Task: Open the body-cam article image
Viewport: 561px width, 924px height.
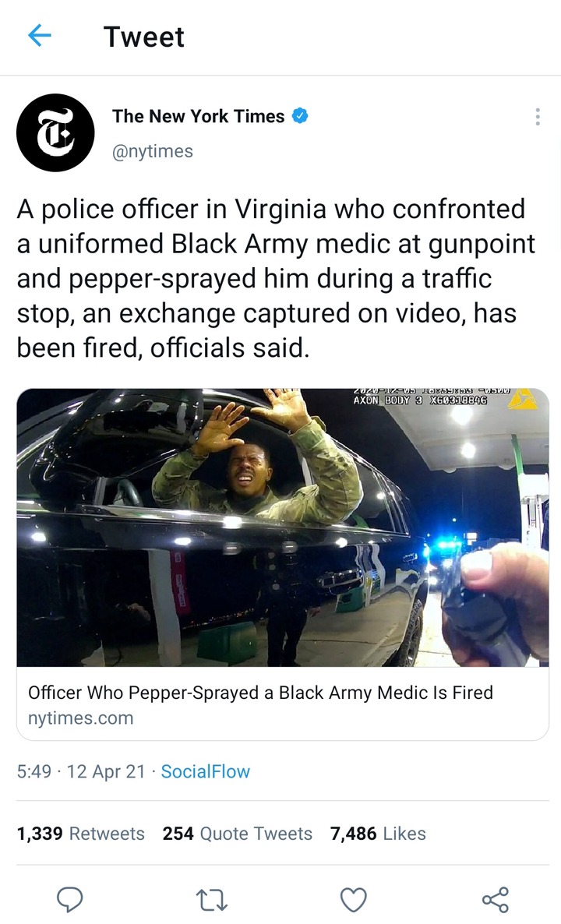Action: pos(283,527)
